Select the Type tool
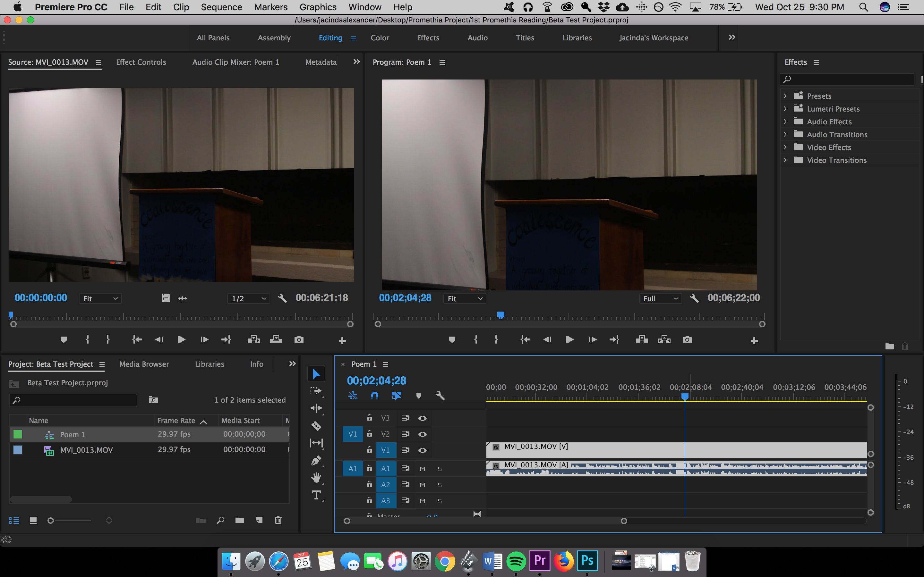This screenshot has height=577, width=924. coord(316,495)
